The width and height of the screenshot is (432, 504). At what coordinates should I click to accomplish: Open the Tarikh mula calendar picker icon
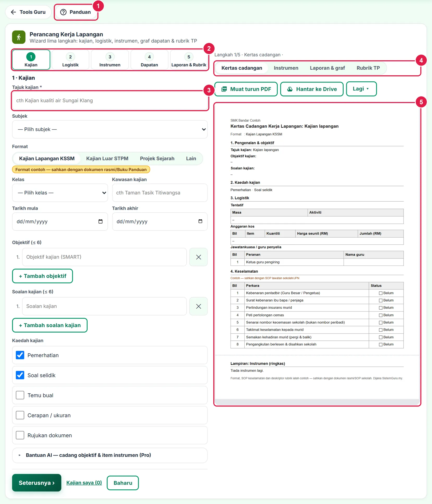(100, 221)
